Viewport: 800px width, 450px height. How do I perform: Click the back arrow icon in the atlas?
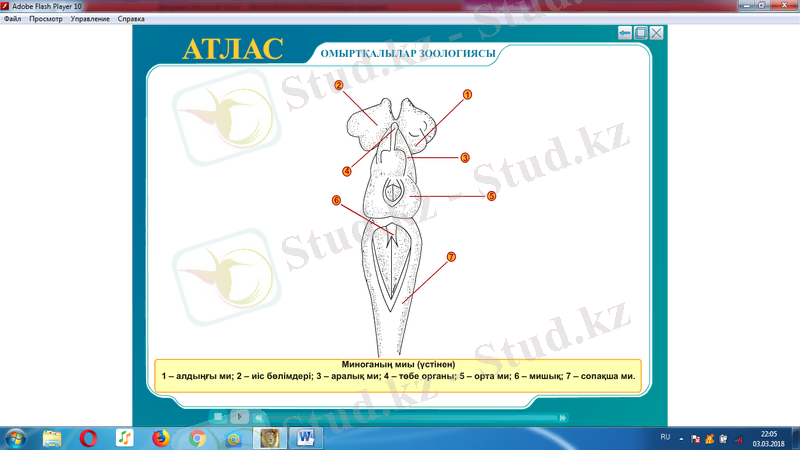[624, 33]
